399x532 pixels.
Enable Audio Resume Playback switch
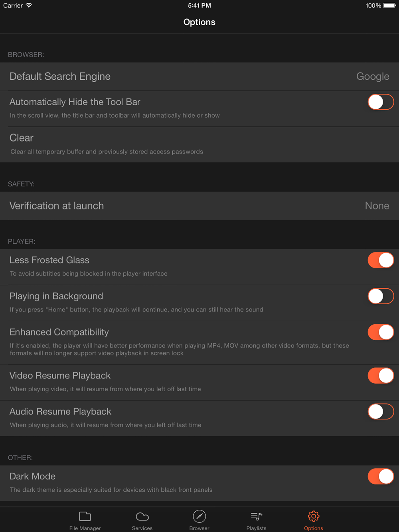tap(381, 411)
